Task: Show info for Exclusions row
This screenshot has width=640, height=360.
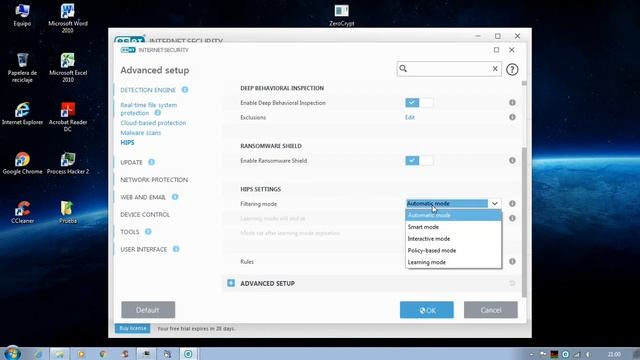Action: click(512, 117)
